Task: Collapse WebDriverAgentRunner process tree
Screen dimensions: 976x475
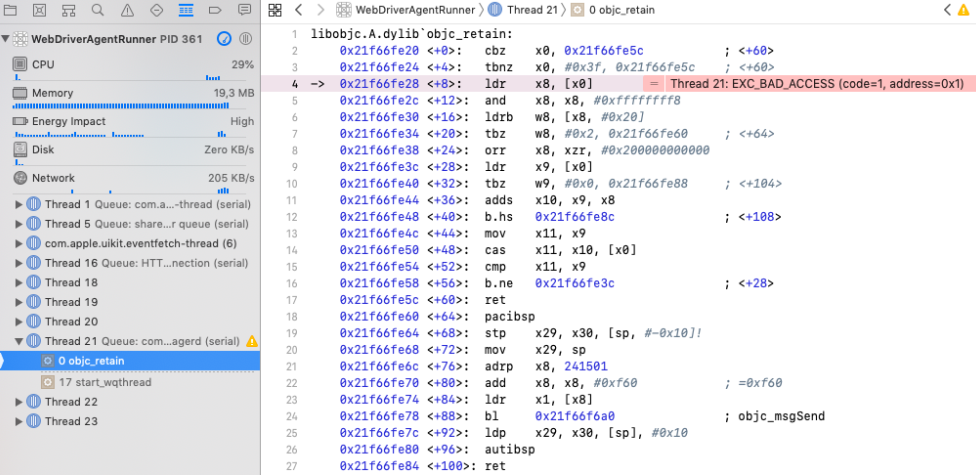Action: (6, 39)
